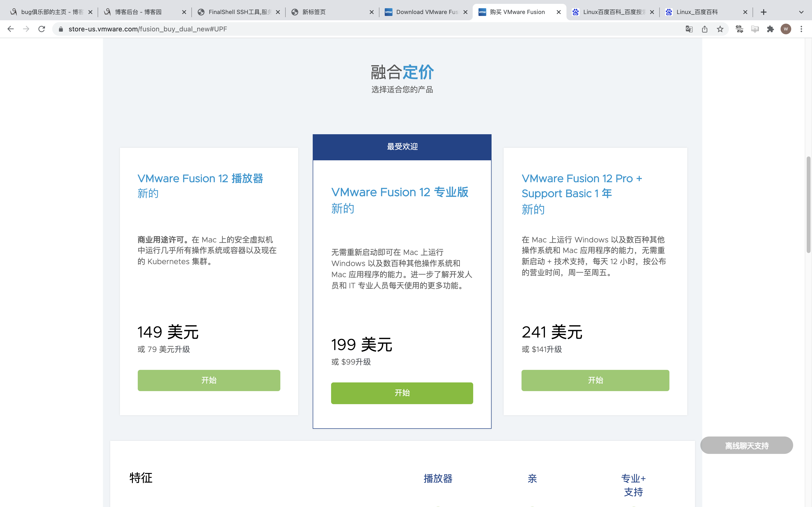
Task: Click the 离线聊天支持 chat button
Action: tap(747, 446)
